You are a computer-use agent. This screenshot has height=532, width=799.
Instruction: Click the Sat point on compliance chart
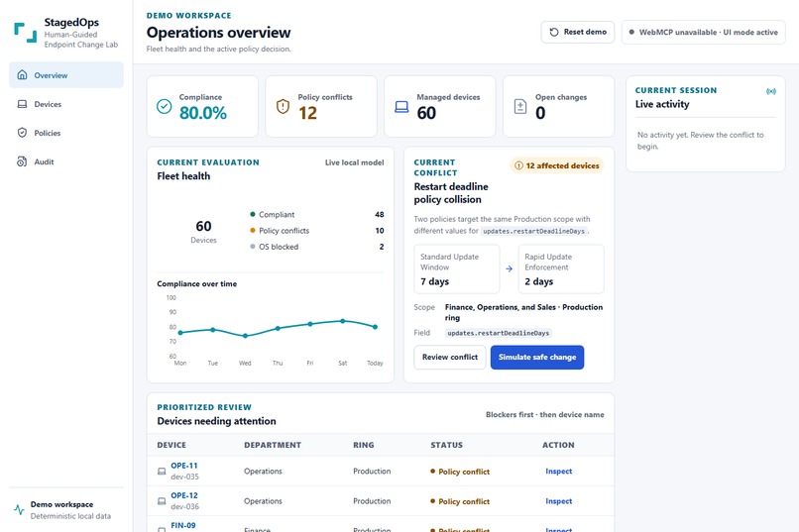[342, 321]
